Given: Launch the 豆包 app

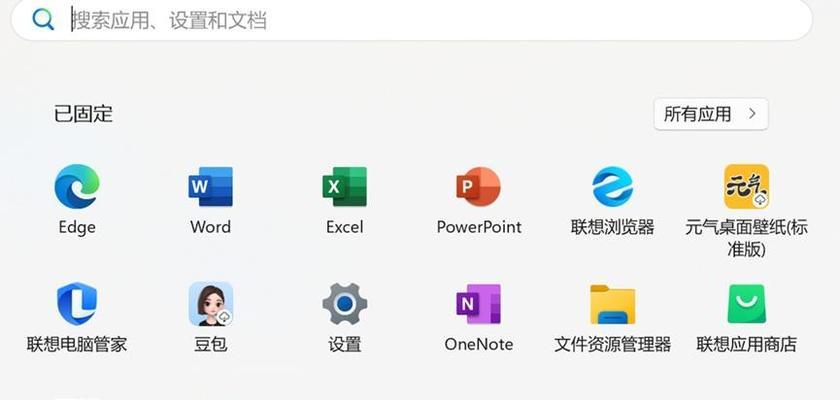Looking at the screenshot, I should point(211,304).
